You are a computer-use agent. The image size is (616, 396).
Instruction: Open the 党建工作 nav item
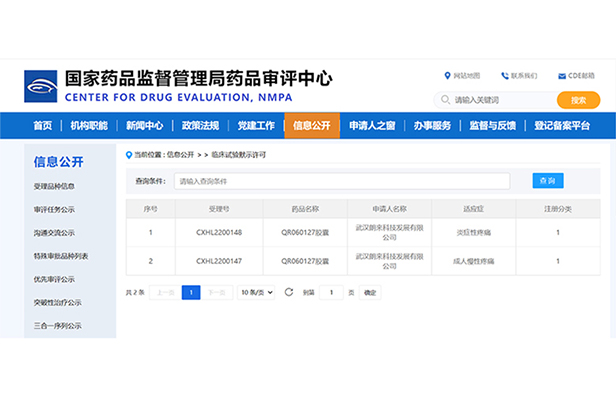tap(256, 126)
